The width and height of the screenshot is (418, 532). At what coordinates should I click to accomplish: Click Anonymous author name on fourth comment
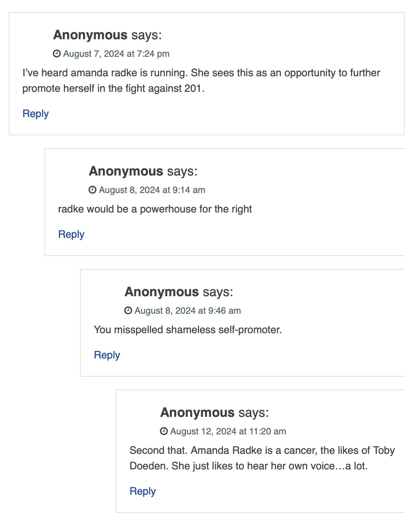tap(197, 412)
